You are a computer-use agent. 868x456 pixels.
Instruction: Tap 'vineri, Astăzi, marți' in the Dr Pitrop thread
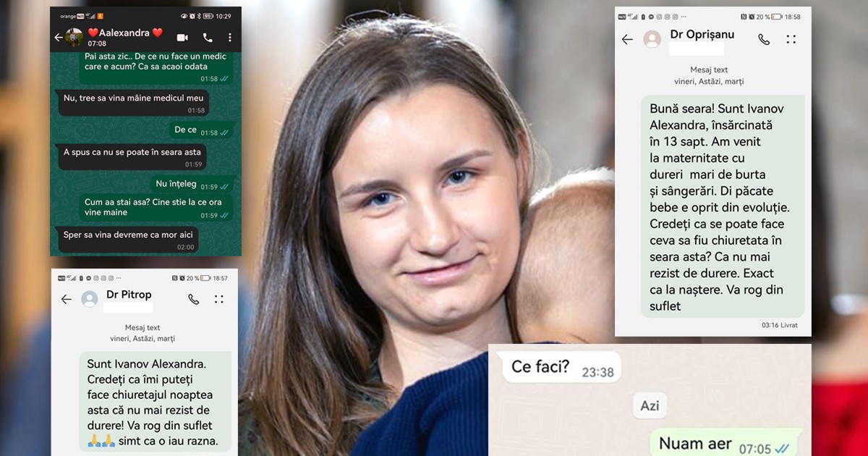pyautogui.click(x=142, y=339)
